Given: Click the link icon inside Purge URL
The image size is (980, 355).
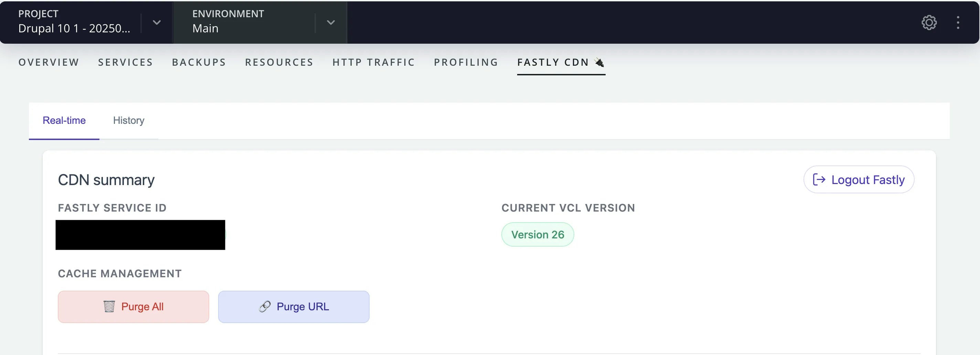Looking at the screenshot, I should tap(265, 306).
